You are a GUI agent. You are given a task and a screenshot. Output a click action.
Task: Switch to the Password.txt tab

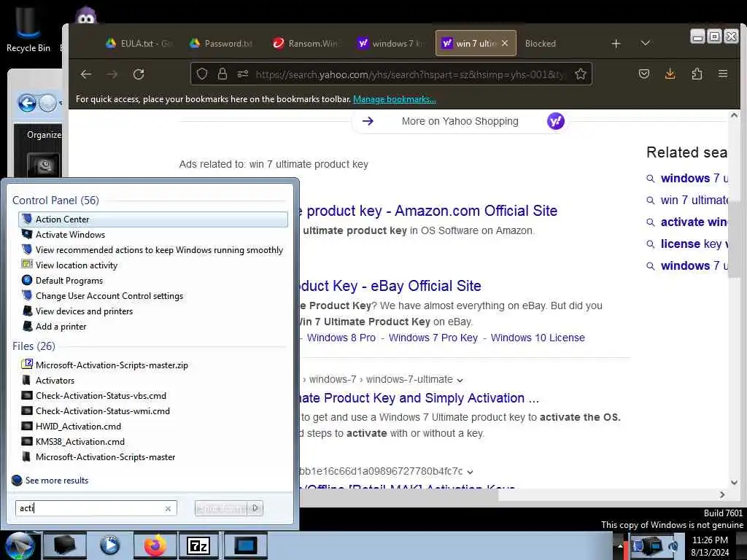[x=222, y=43]
